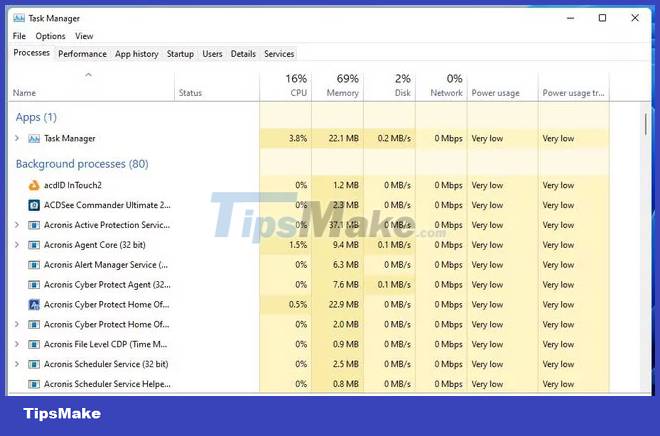Sort processes by Memory column
660x436 pixels.
click(x=337, y=86)
